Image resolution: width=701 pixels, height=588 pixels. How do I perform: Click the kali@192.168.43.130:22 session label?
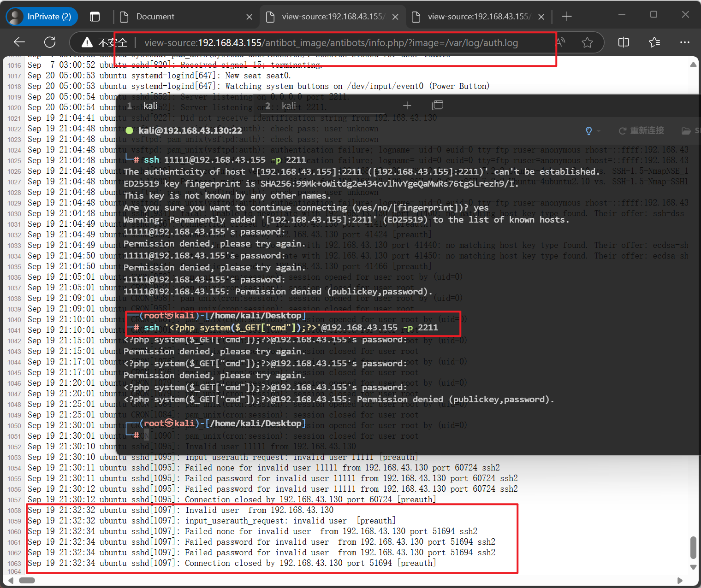click(x=190, y=130)
